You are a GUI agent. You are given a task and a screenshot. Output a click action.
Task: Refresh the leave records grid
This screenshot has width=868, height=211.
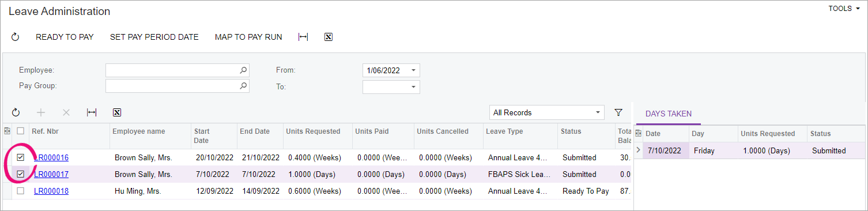(16, 112)
